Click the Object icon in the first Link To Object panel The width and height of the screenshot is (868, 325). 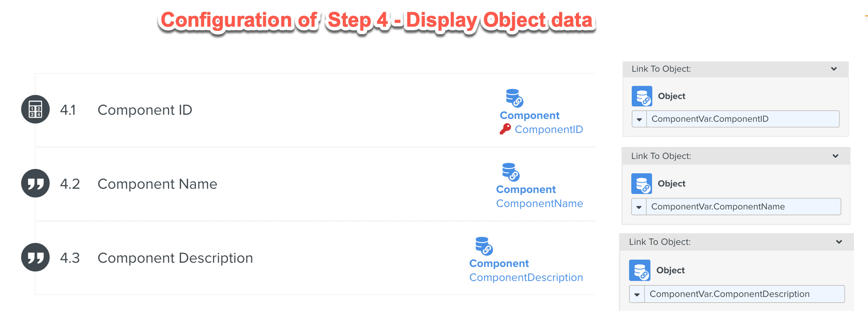642,96
